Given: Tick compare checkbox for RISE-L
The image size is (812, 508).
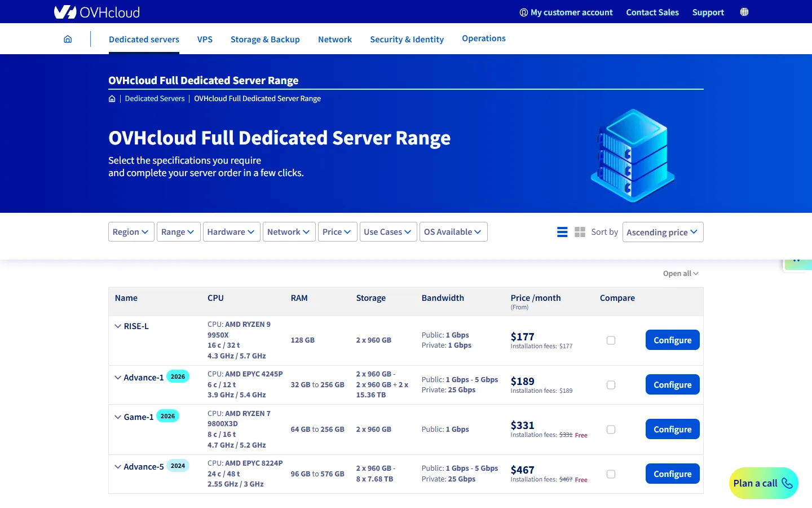Looking at the screenshot, I should [x=611, y=340].
